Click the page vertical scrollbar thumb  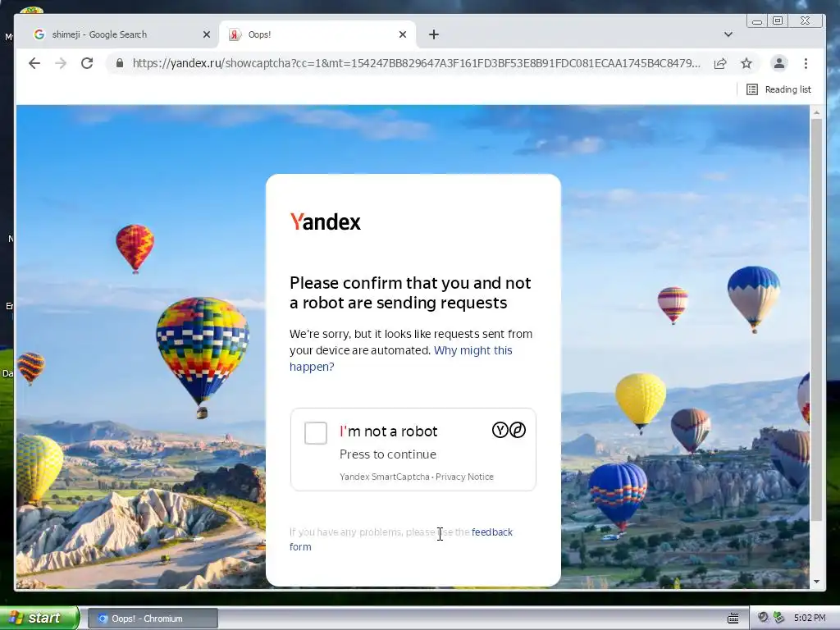point(816,319)
